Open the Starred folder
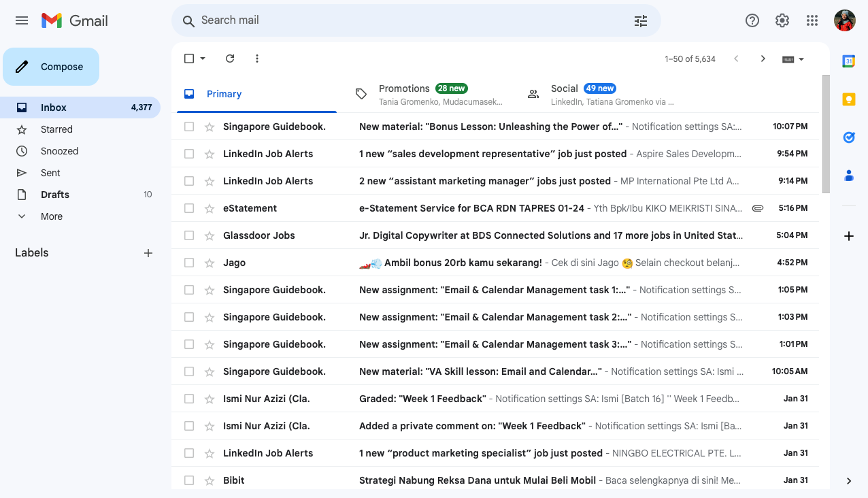The width and height of the screenshot is (868, 498). (80, 129)
